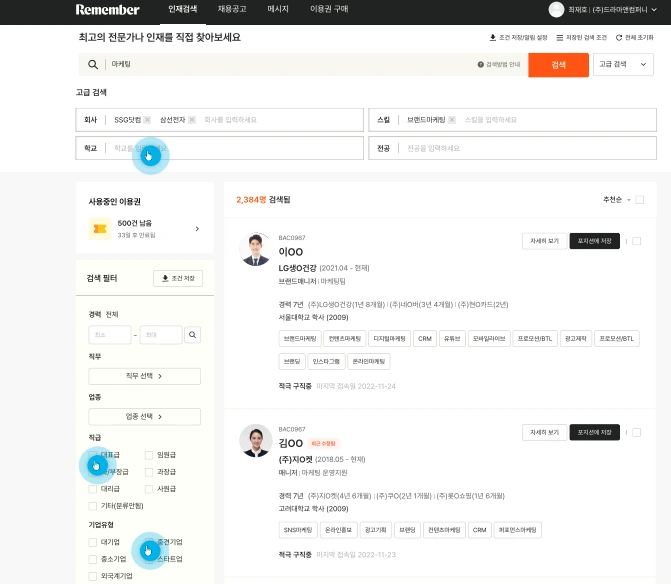Click the 스킬 input placeholder
The image size is (671, 584).
[x=491, y=120]
